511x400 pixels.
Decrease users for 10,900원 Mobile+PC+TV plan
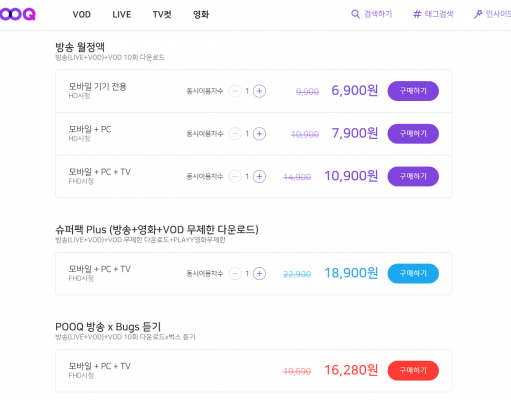coord(235,176)
